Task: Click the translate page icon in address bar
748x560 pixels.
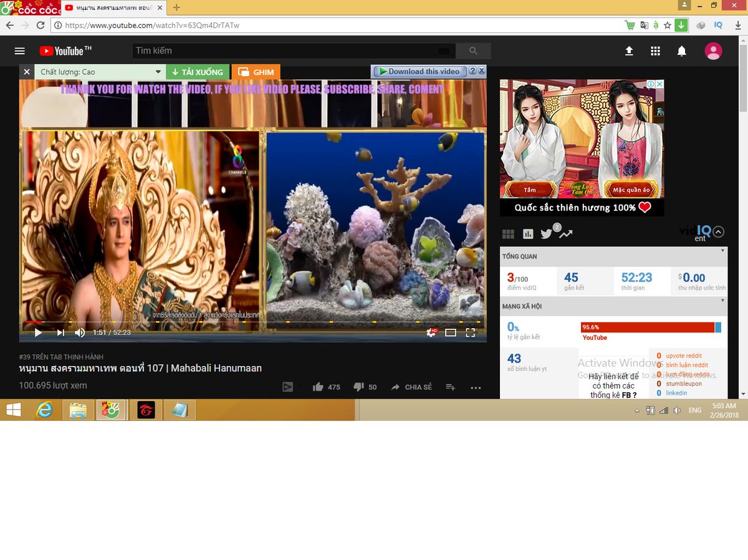Action: pos(644,25)
